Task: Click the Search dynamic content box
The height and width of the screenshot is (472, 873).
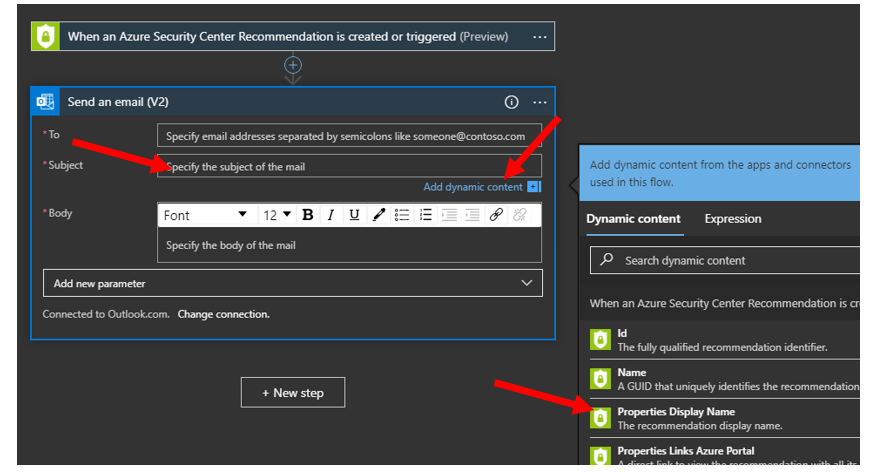Action: click(725, 260)
